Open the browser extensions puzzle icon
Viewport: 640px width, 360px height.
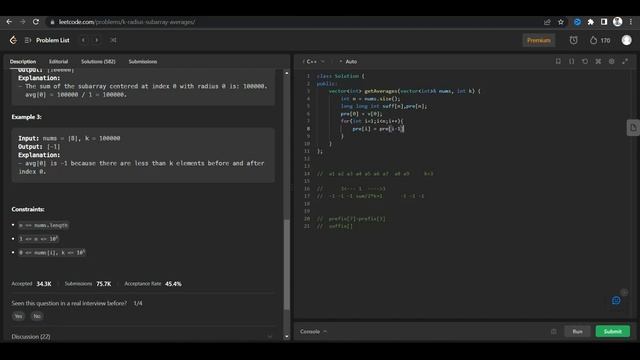[x=591, y=22]
